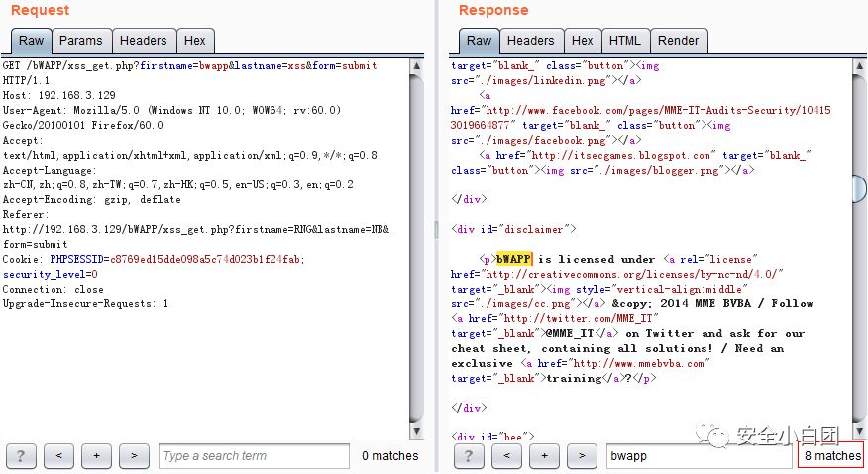
Task: Open the Headers tab in Response
Action: [531, 41]
